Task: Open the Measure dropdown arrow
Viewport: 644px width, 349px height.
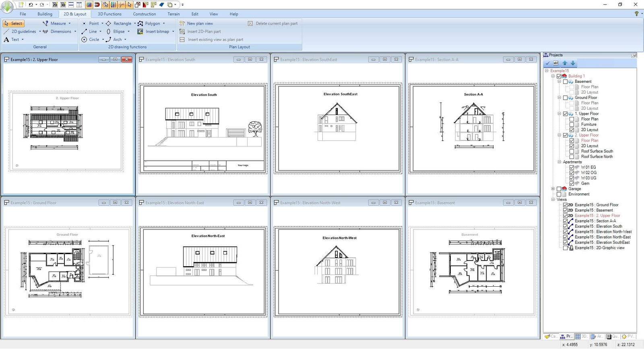Action: (69, 23)
